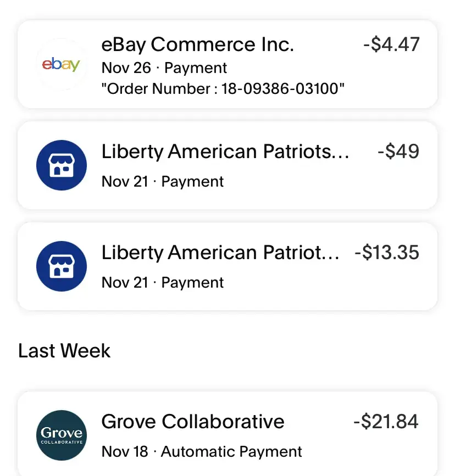Click the eBay order number 18-09386-03100 text
The width and height of the screenshot is (455, 476).
pyautogui.click(x=223, y=88)
